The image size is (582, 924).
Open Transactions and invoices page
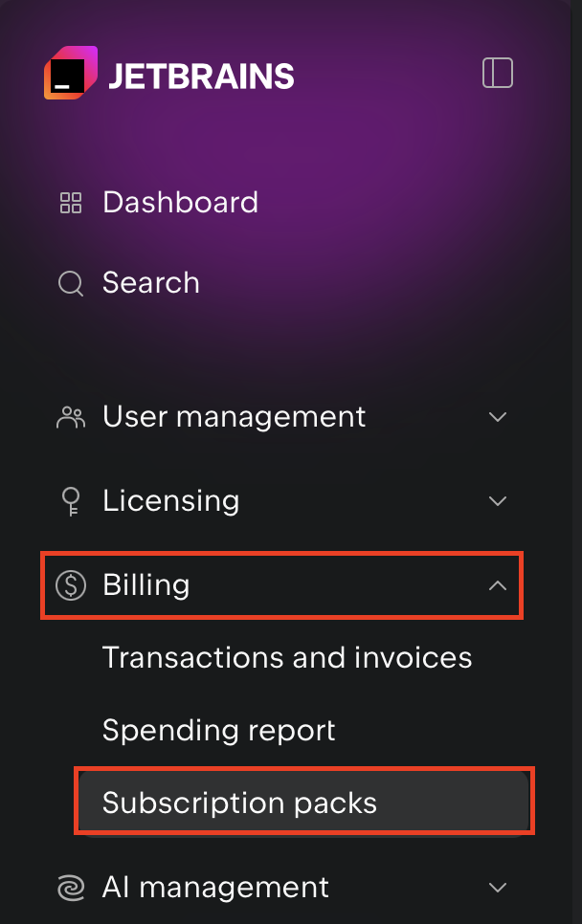tap(287, 658)
